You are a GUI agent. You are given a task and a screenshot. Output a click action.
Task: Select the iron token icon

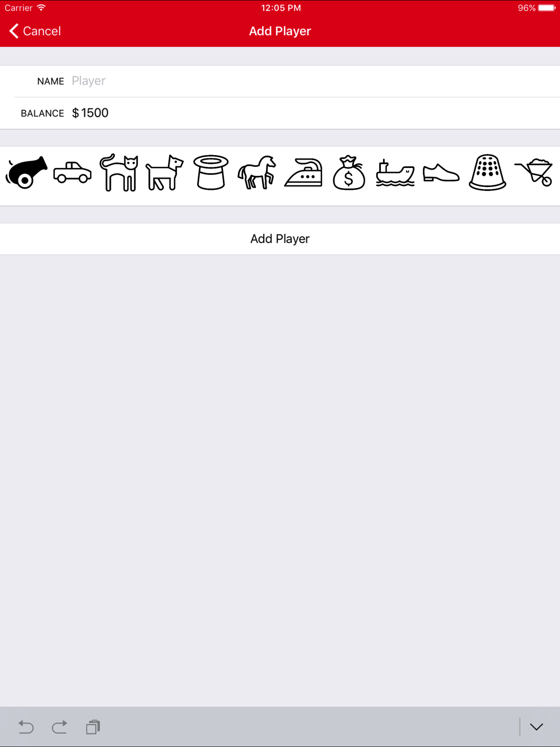(304, 172)
